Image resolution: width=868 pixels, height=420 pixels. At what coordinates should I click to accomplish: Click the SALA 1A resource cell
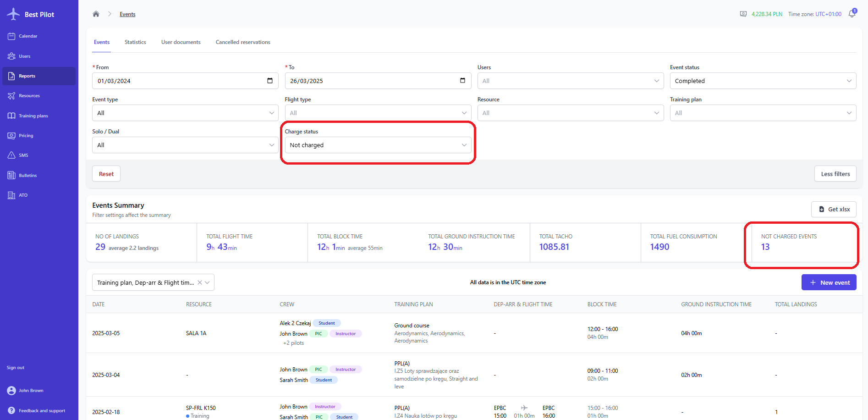[x=196, y=333]
